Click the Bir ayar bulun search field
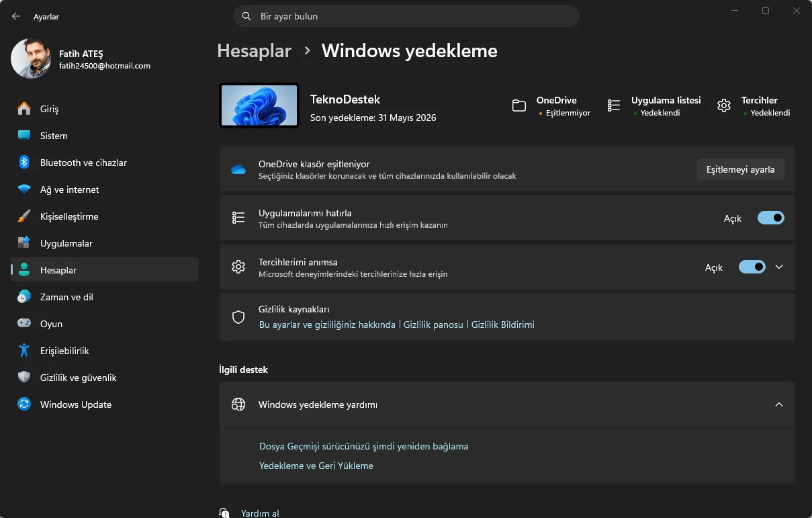The width and height of the screenshot is (812, 518). pos(406,16)
